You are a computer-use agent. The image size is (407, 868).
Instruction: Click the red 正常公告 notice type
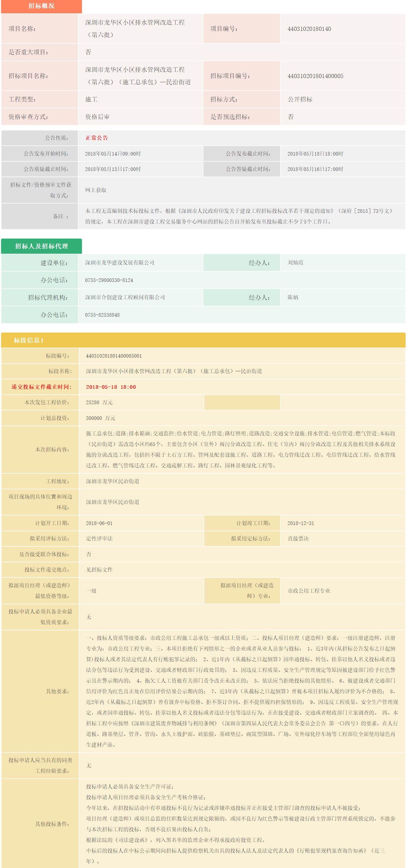coord(97,138)
